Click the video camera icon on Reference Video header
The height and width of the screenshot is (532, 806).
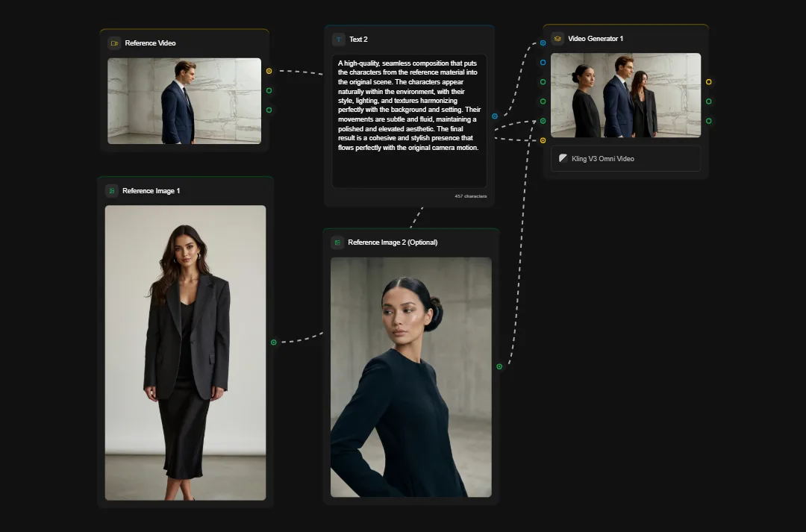(113, 43)
